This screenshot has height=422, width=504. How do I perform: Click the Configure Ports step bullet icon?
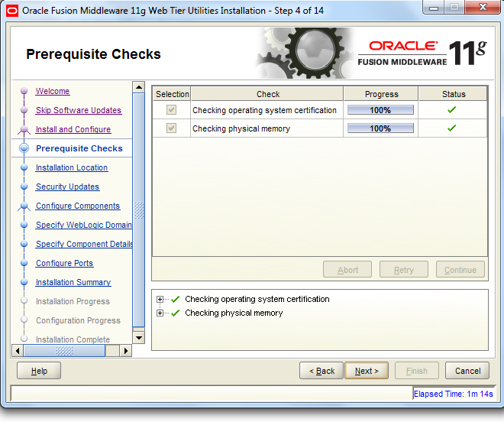click(x=24, y=263)
